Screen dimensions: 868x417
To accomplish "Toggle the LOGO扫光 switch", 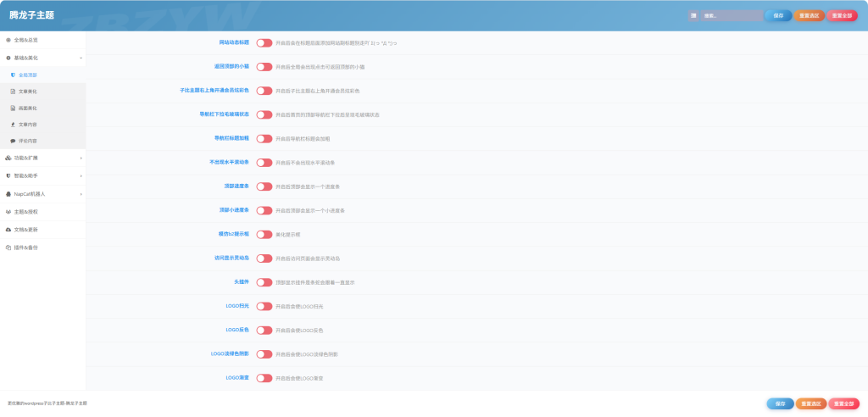I will (264, 306).
